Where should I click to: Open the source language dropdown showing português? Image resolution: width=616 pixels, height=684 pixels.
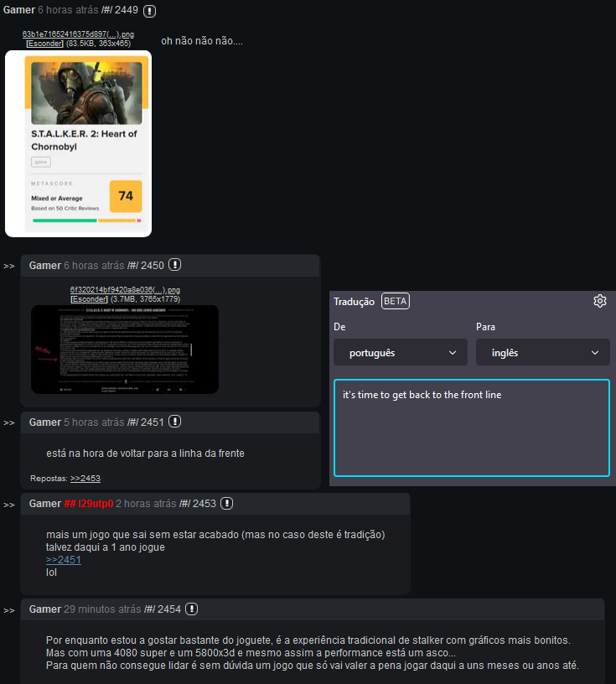[401, 352]
